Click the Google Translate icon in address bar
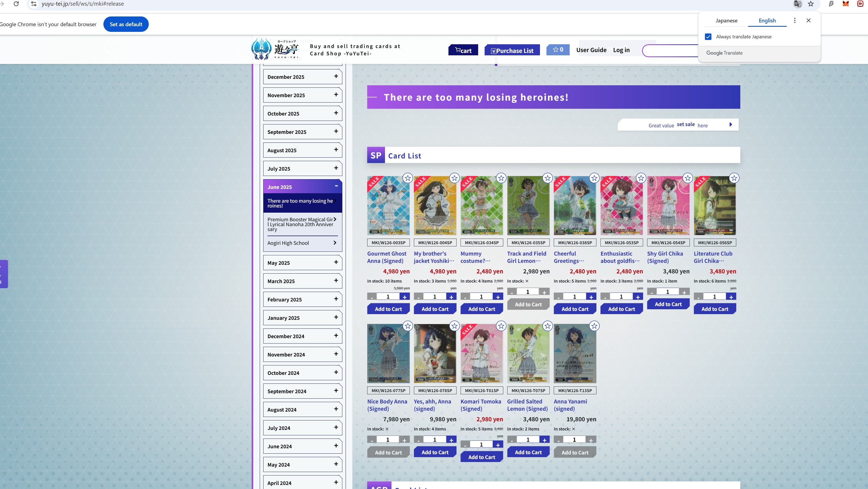868x489 pixels. click(x=797, y=4)
